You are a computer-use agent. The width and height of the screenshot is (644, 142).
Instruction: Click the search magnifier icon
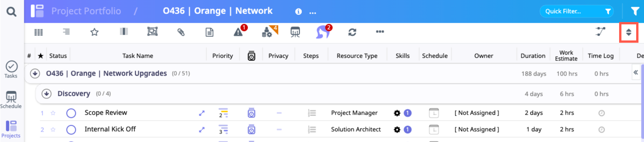pyautogui.click(x=11, y=12)
